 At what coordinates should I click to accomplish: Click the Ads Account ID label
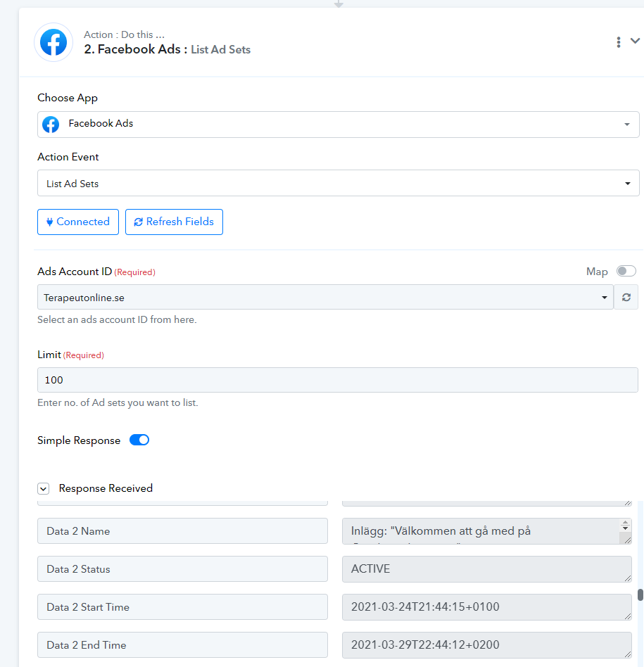click(x=75, y=272)
